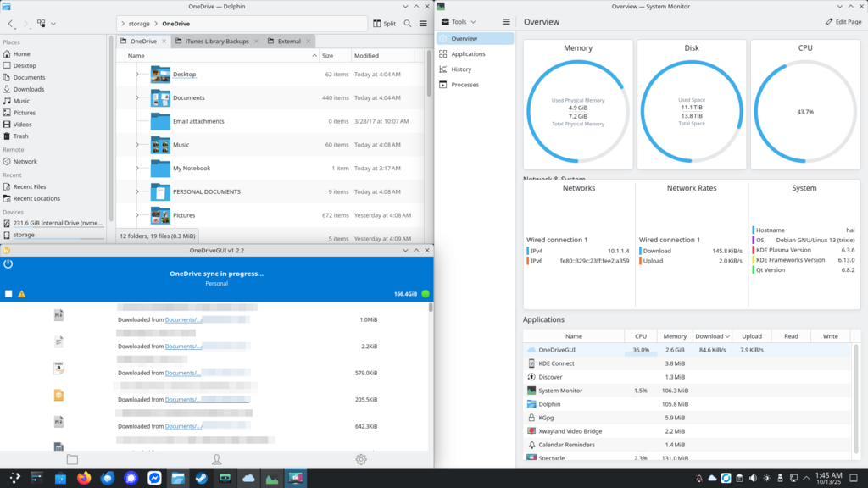Expand the Pictures folder row

137,215
